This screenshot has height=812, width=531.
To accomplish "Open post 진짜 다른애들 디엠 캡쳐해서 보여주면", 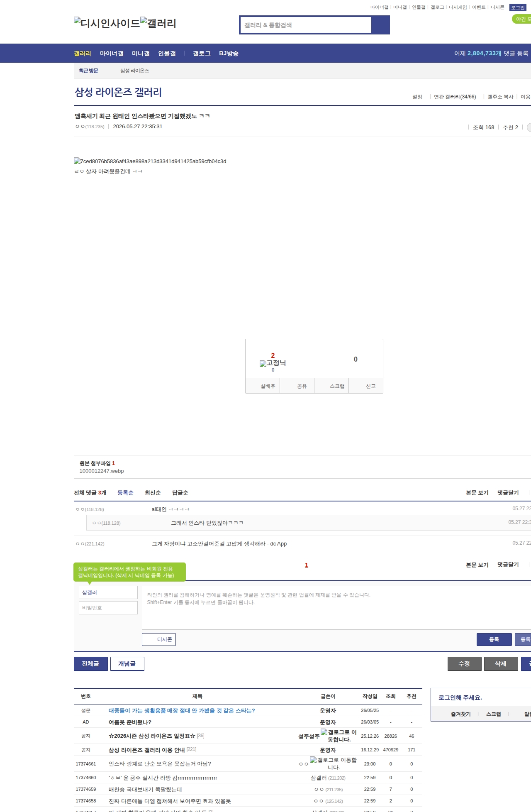I will pos(170,801).
